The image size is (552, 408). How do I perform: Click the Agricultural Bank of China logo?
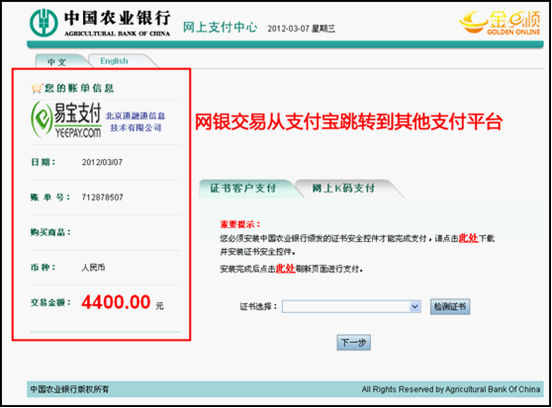tap(100, 23)
